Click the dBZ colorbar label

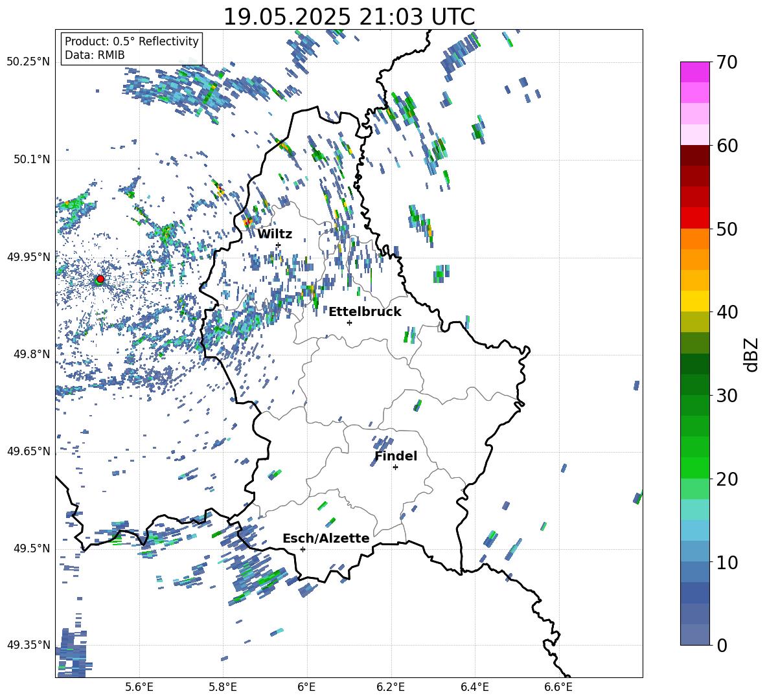click(x=752, y=354)
